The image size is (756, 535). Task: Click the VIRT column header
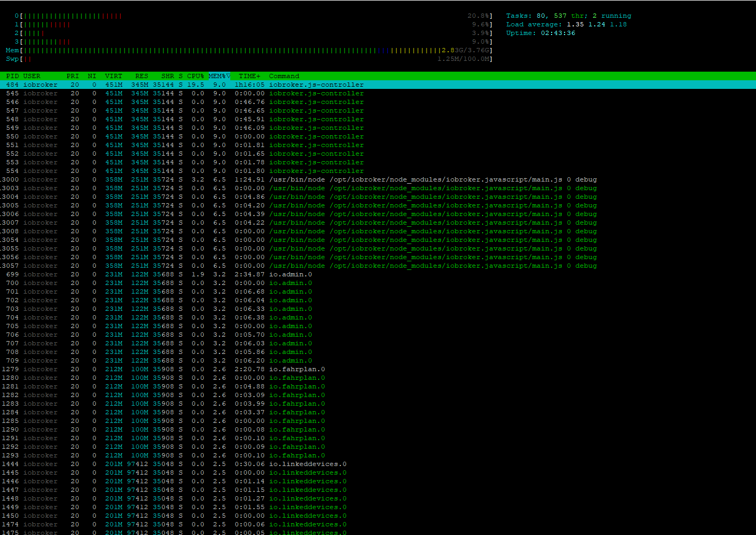114,76
